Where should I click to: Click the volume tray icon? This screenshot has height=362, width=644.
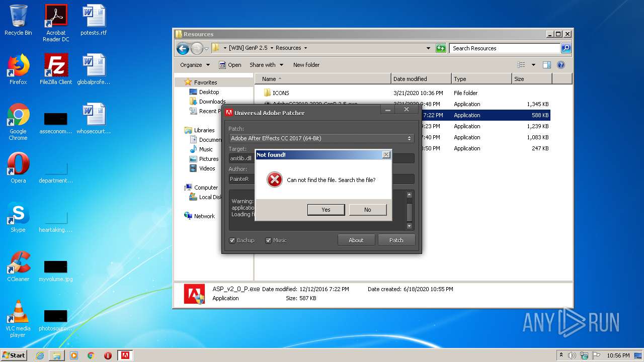tap(572, 355)
